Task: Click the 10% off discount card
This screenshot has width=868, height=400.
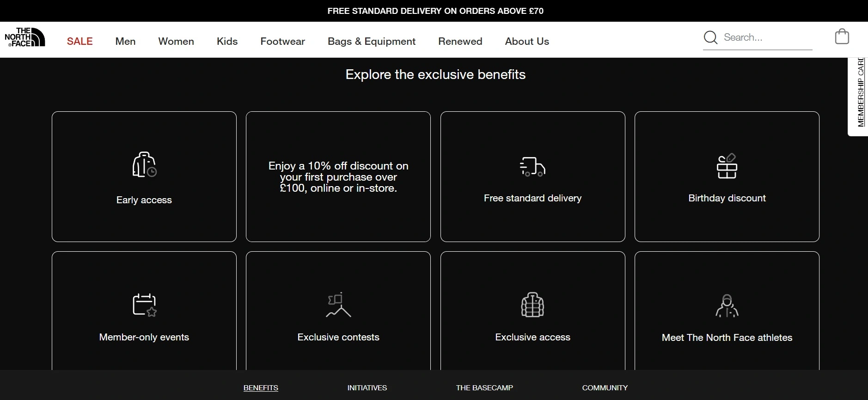Action: click(338, 177)
